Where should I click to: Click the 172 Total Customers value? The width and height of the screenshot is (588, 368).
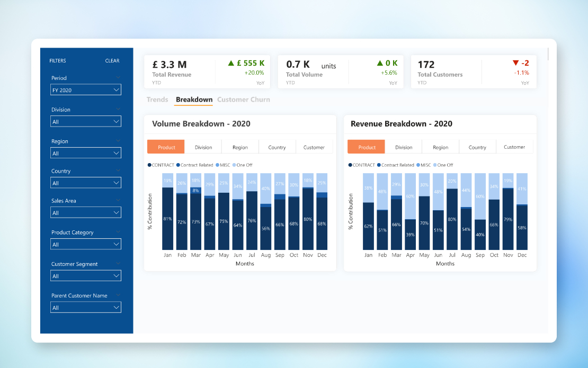point(426,65)
